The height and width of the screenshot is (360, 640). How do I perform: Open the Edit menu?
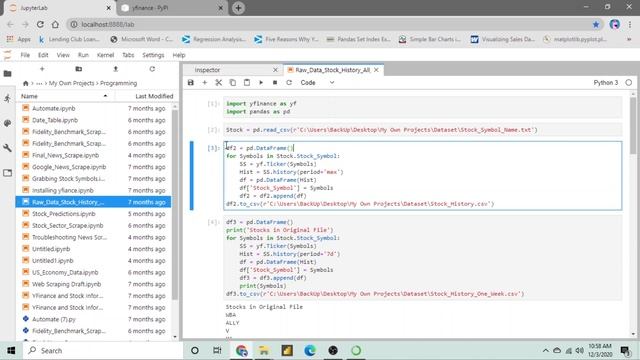click(43, 55)
